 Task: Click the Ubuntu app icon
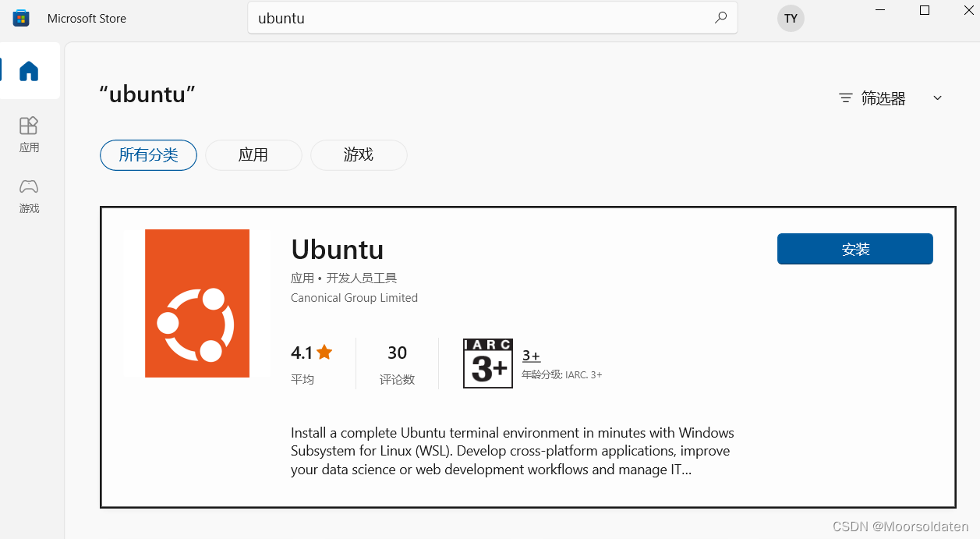click(x=196, y=303)
